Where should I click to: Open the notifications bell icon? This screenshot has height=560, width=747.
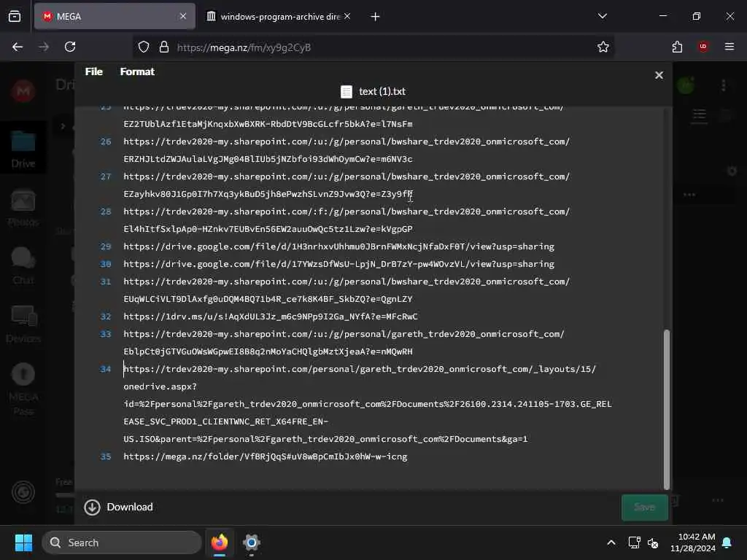click(x=727, y=542)
